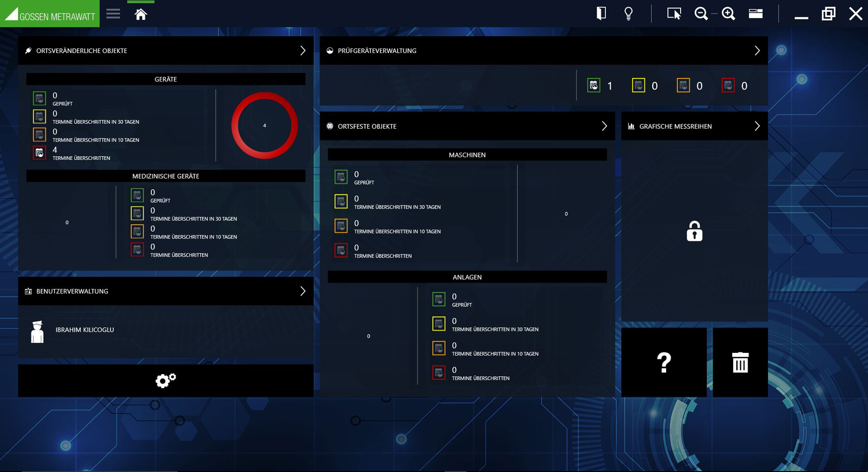
Task: Open Benutzerverwaltung via chevron
Action: [x=303, y=291]
